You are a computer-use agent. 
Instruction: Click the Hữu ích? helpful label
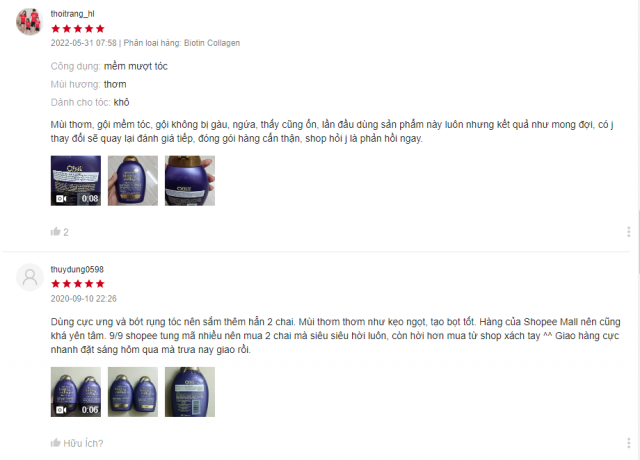click(x=83, y=443)
